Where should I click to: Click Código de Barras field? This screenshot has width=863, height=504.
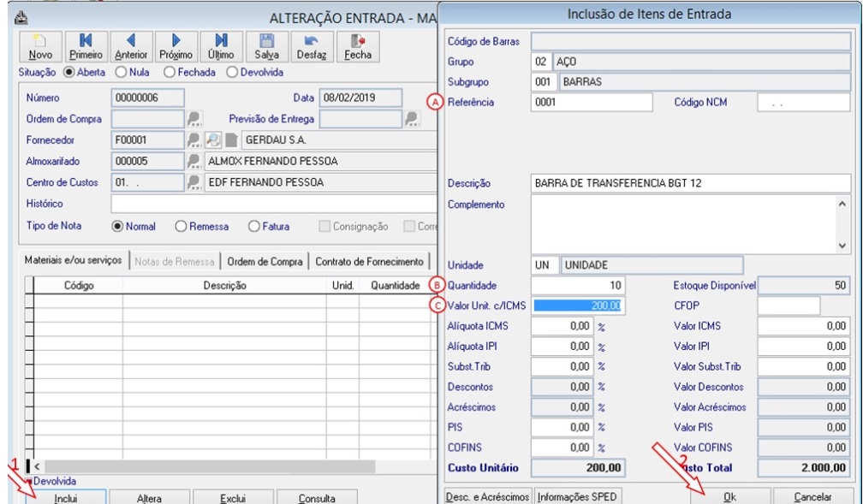(691, 41)
